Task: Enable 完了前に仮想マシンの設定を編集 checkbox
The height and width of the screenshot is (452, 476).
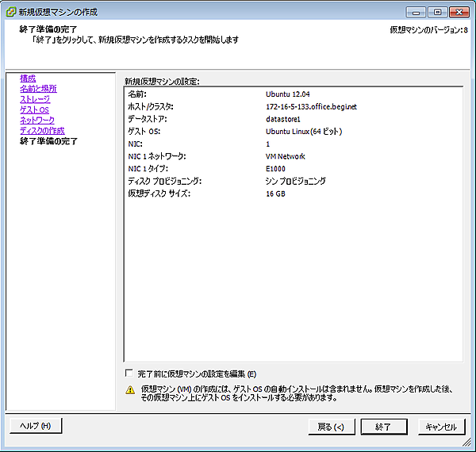Action: (x=129, y=373)
